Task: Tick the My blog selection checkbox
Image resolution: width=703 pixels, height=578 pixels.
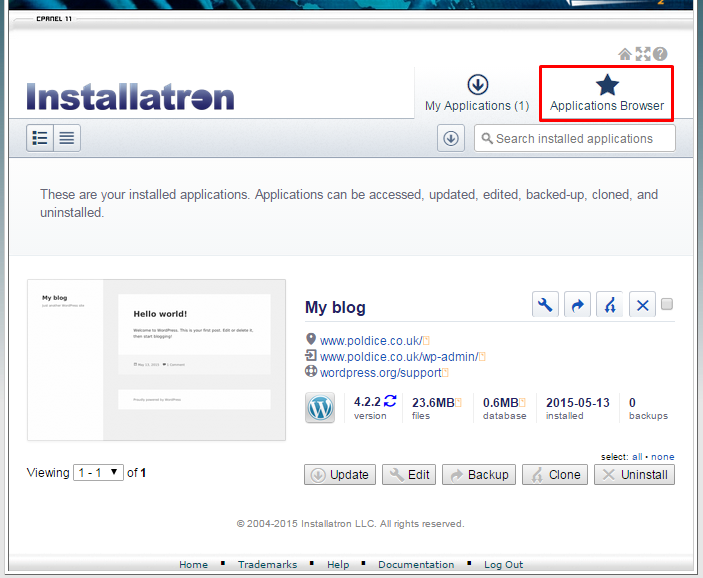Action: click(x=667, y=304)
